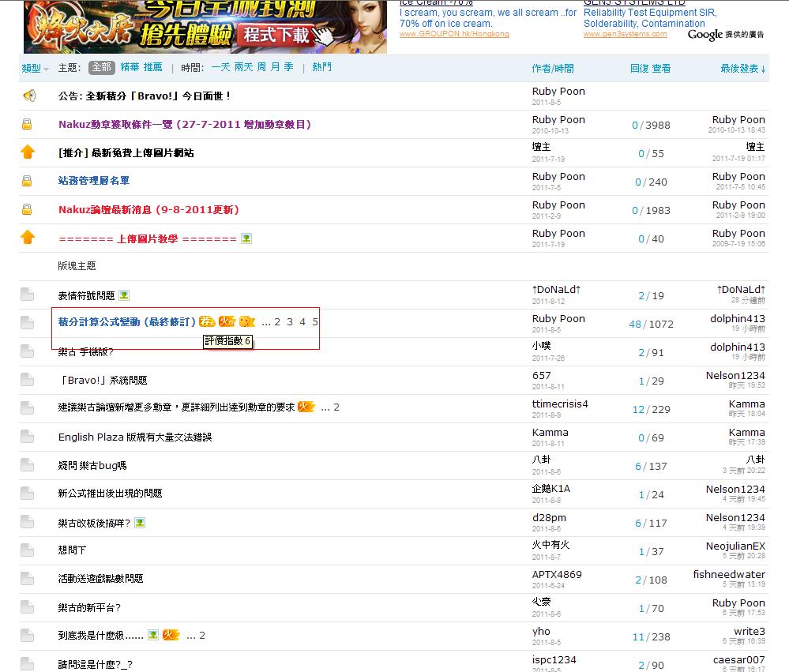
Task: Sort threads by 作者/時間 header
Action: 553,69
